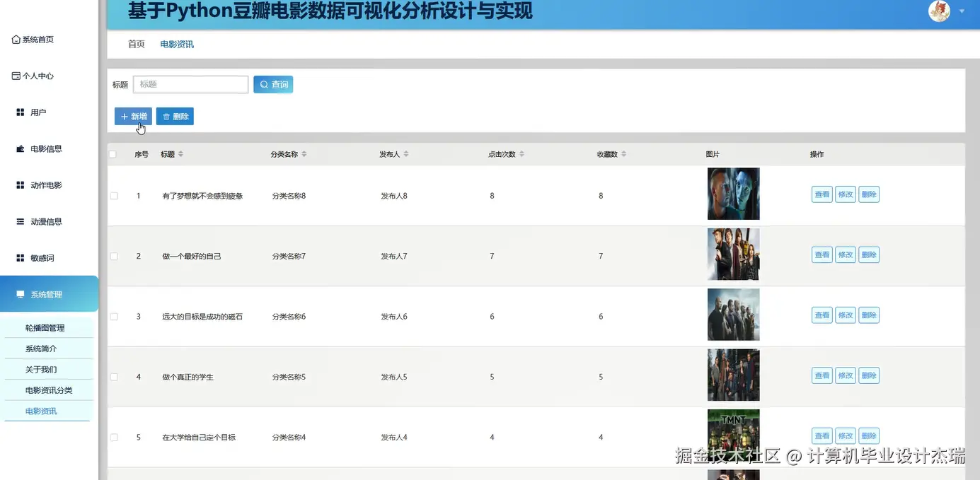The height and width of the screenshot is (480, 980).
Task: Open the image thumbnail for 远大的目标是成功的磁石
Action: click(733, 315)
